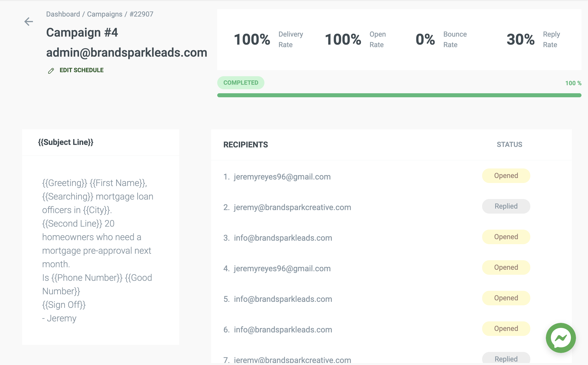Screen dimensions: 588x365
Task: Click the {{Subject Line}} header
Action: (66, 142)
